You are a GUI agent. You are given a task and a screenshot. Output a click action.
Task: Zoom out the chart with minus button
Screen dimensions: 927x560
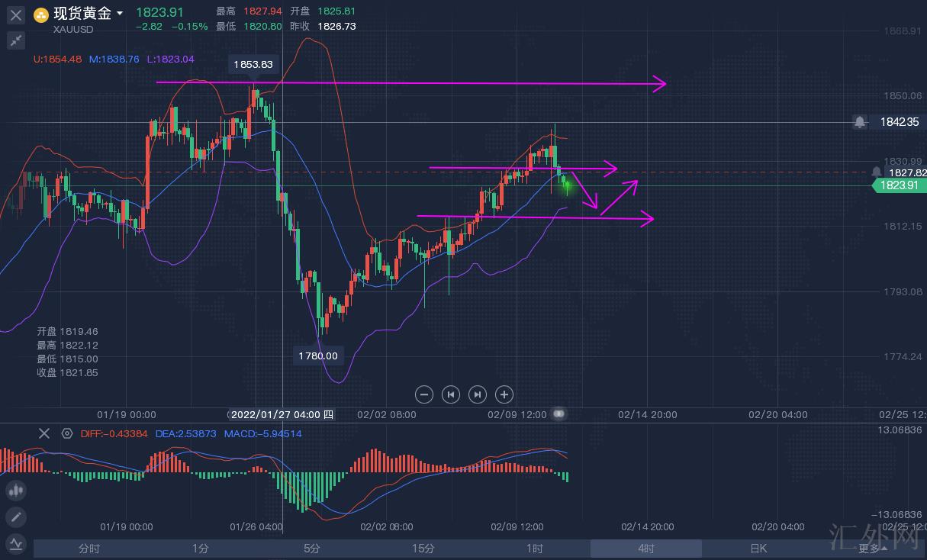click(424, 394)
